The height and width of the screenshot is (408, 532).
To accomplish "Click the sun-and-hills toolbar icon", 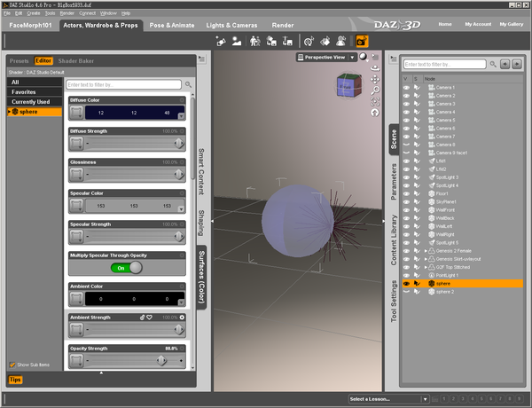I will (x=237, y=42).
